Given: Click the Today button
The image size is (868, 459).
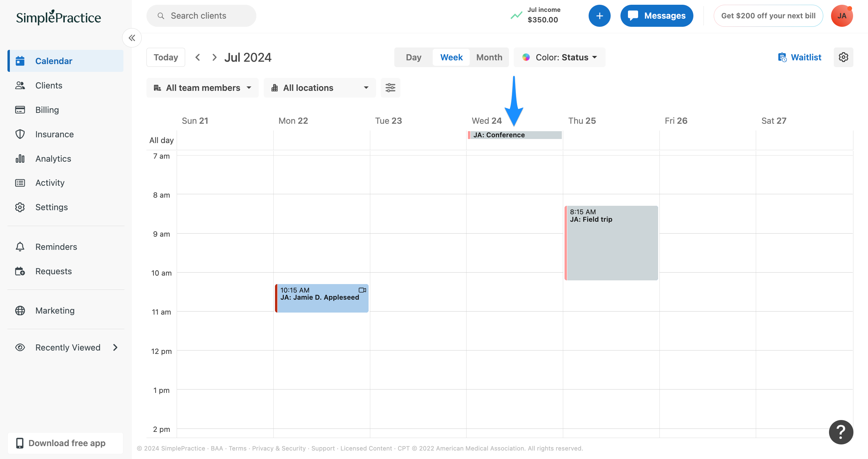Looking at the screenshot, I should pos(166,57).
